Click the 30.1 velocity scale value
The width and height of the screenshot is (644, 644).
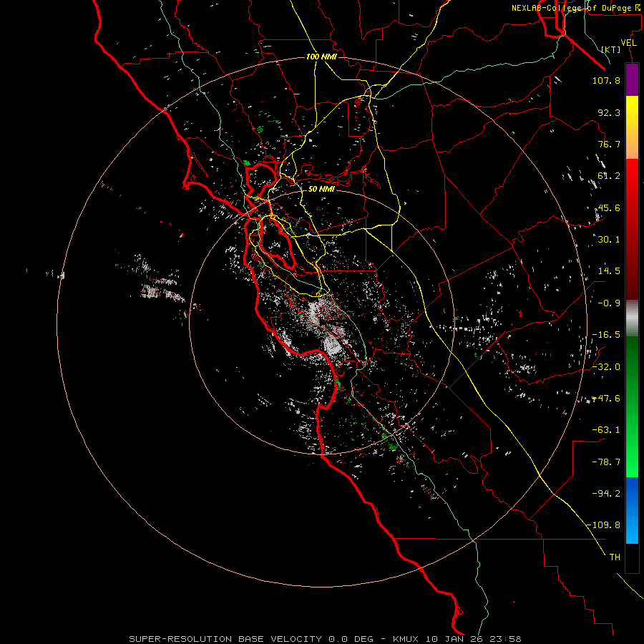[x=609, y=240]
